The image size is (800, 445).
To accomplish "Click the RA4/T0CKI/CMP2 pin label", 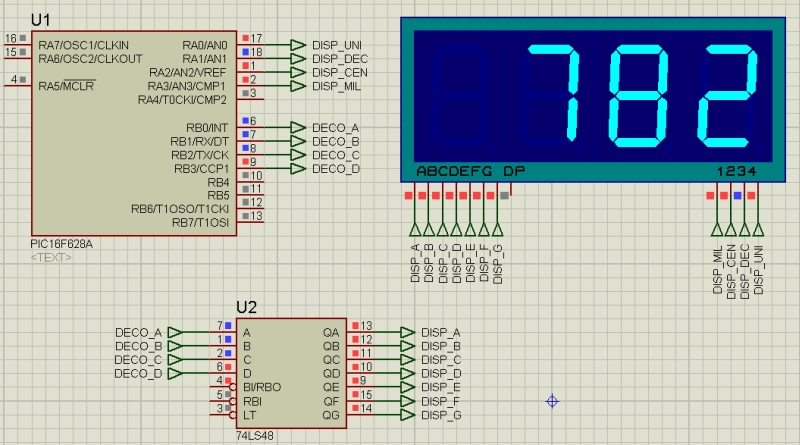I will pyautogui.click(x=182, y=100).
